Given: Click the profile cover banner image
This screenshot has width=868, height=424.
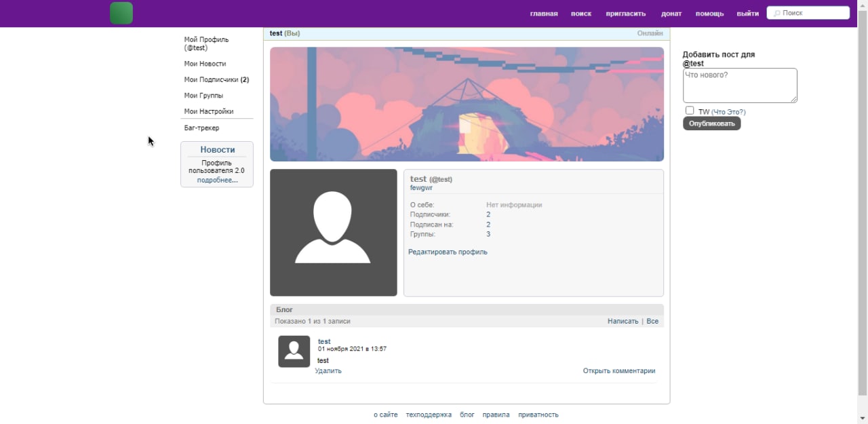Looking at the screenshot, I should pos(467,104).
